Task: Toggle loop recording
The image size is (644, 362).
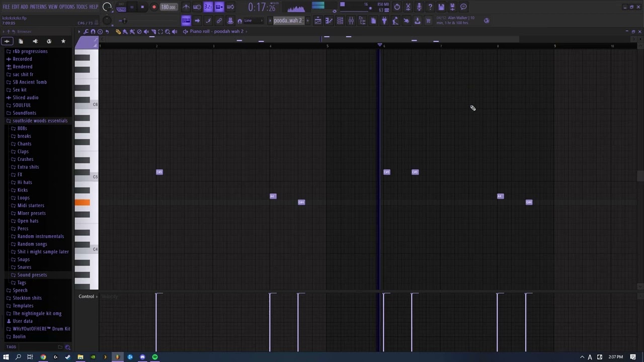Action: (230, 7)
